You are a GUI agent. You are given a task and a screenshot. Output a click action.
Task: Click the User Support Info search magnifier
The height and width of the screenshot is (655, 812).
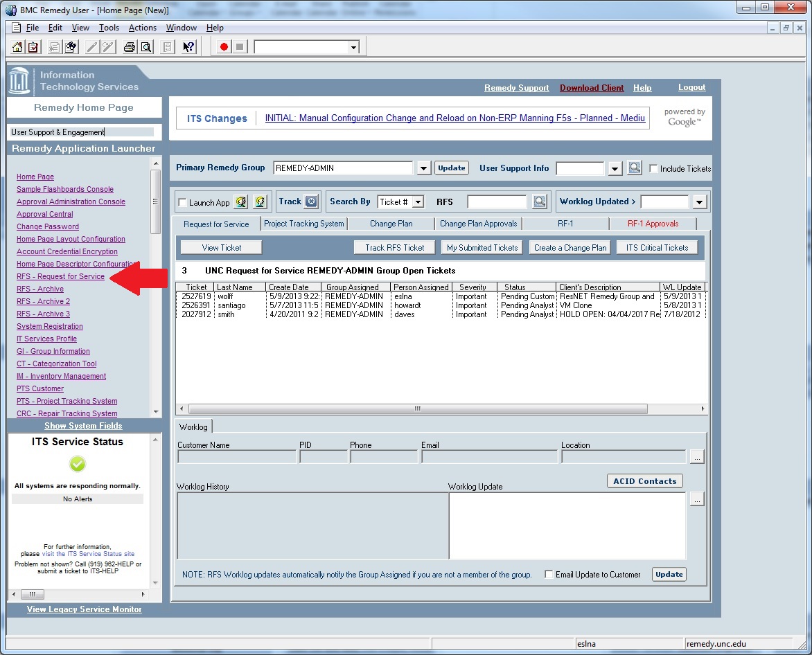[x=633, y=168]
